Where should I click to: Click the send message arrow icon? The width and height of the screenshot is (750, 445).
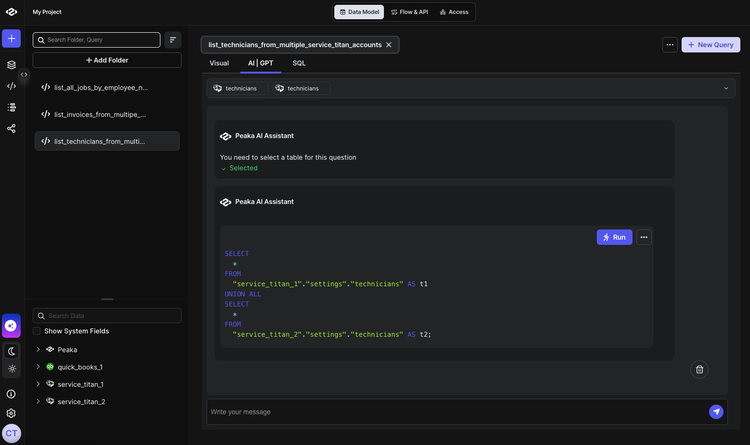(x=716, y=412)
